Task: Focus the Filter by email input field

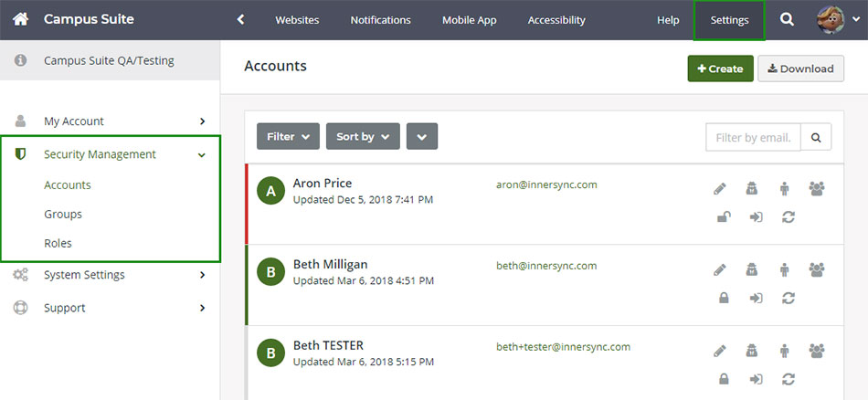Action: tap(754, 137)
